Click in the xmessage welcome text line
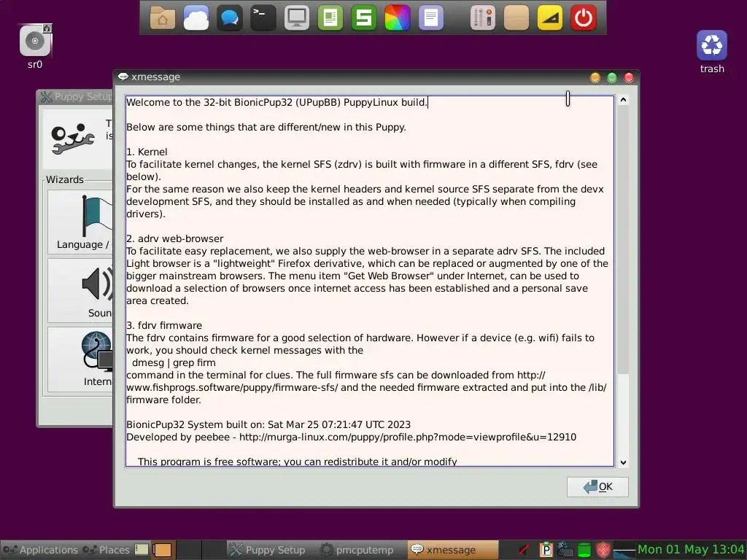Viewport: 747px width, 560px height. pyautogui.click(x=276, y=102)
